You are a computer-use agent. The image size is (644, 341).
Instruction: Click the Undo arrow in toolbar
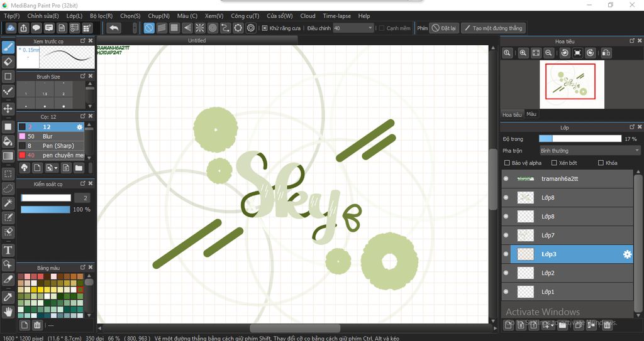point(114,28)
